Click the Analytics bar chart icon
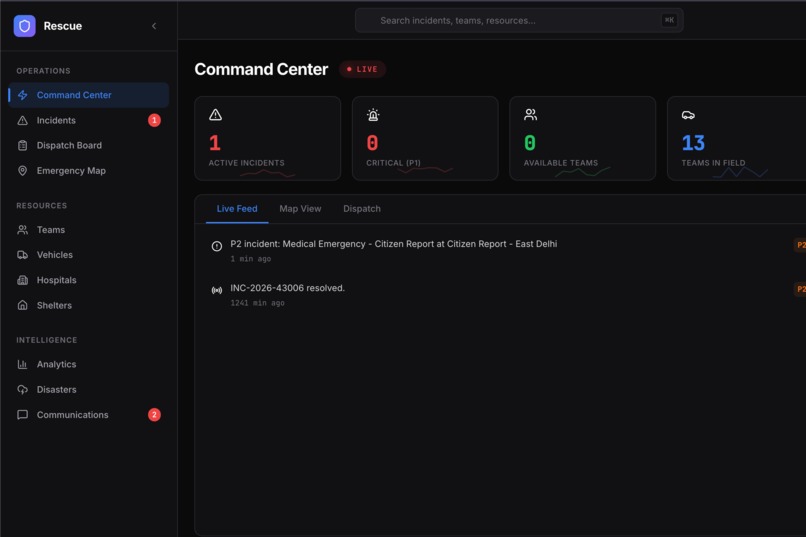Image resolution: width=806 pixels, height=537 pixels. tap(23, 364)
